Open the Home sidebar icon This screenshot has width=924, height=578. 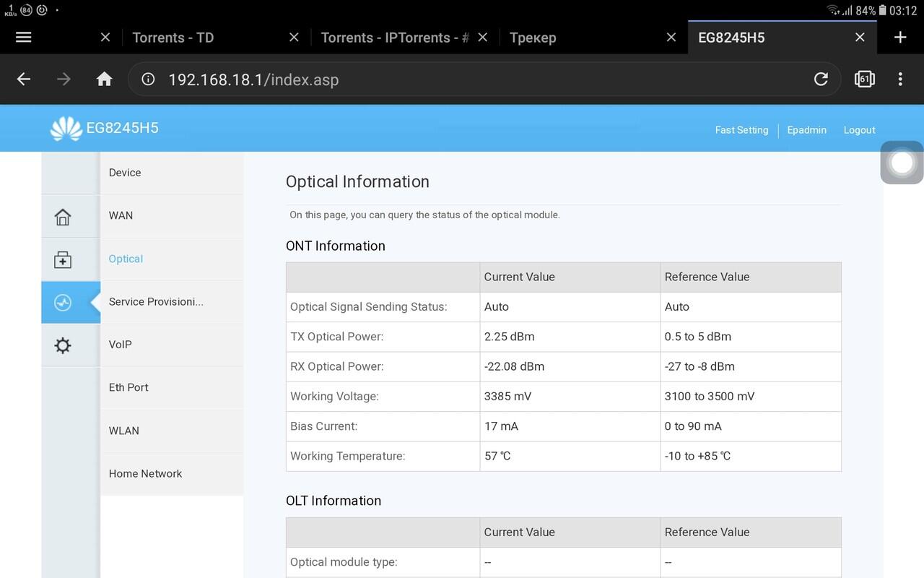click(x=63, y=217)
